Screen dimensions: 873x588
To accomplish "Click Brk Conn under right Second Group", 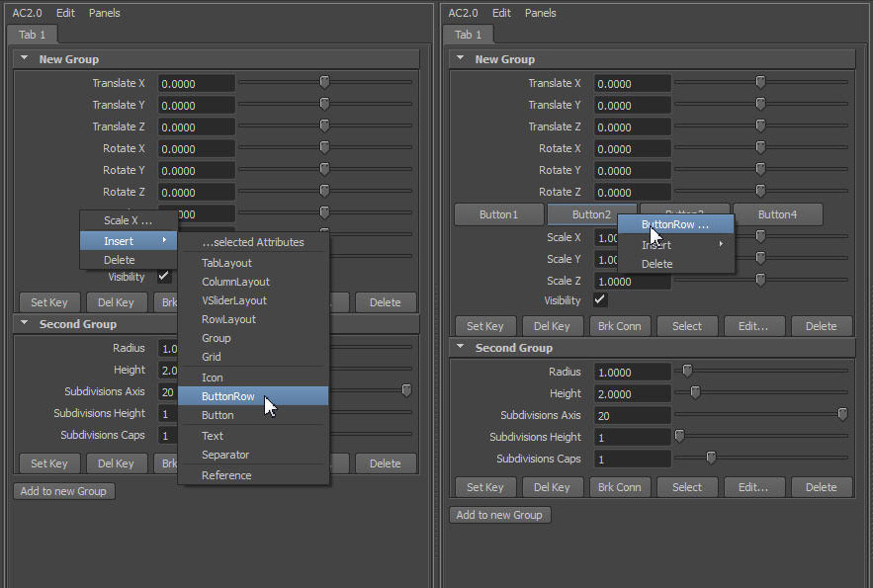I will pos(620,487).
